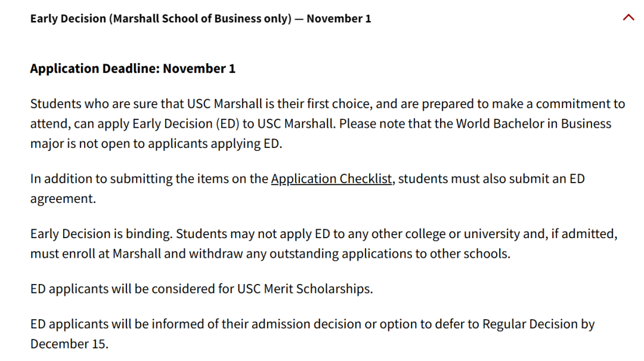Click the text December 15 at the bottom

click(x=68, y=344)
